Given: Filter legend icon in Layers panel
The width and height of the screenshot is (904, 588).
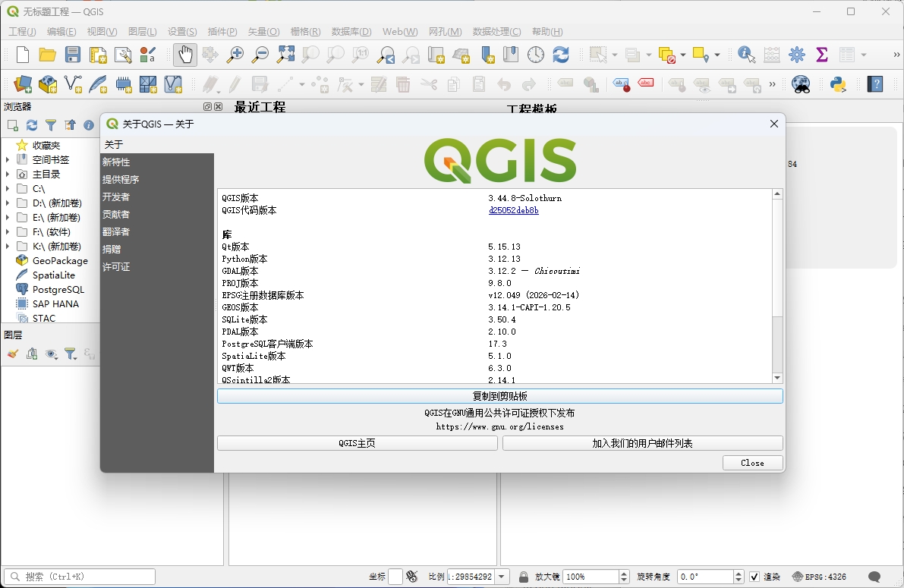Looking at the screenshot, I should pos(71,354).
